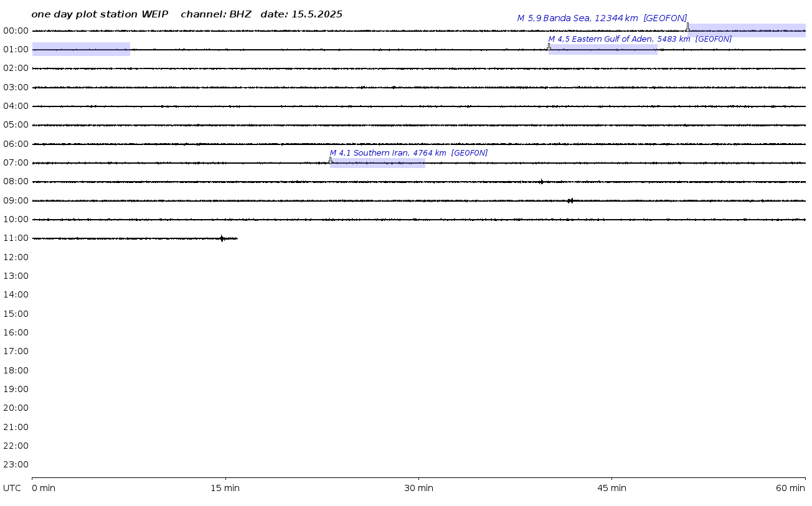
Task: Click the highlighted band at start of 01:00 trace
Action: click(81, 49)
